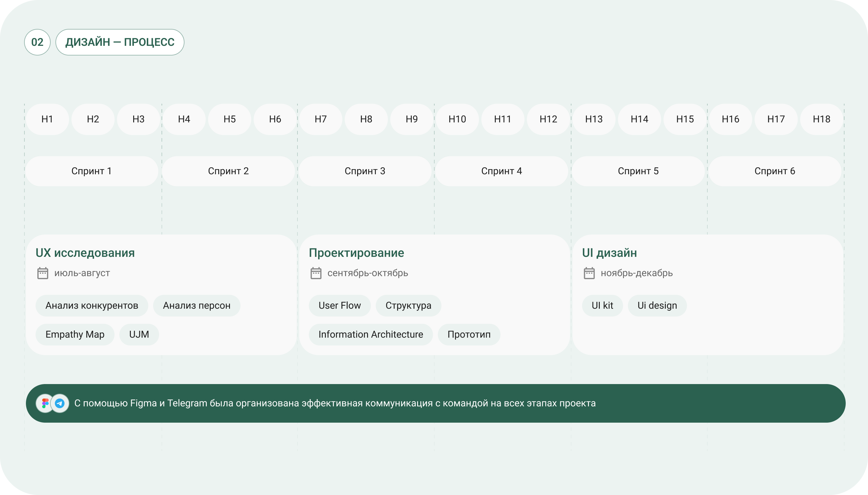This screenshot has width=868, height=495.
Task: Click the Figma logo icon
Action: 45,403
